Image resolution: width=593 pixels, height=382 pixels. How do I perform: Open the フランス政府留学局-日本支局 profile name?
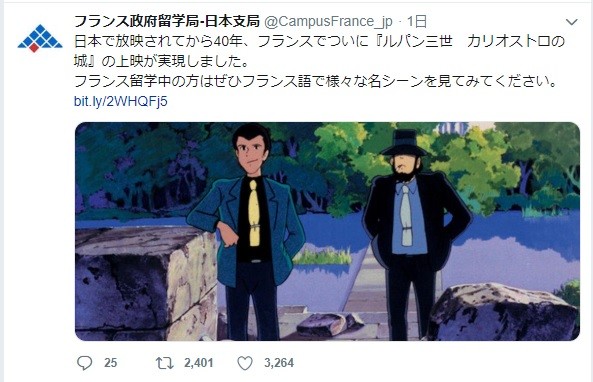(x=167, y=21)
